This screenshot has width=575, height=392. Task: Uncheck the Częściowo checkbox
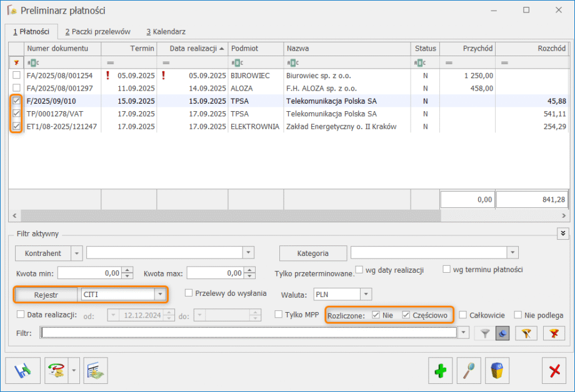pos(406,315)
